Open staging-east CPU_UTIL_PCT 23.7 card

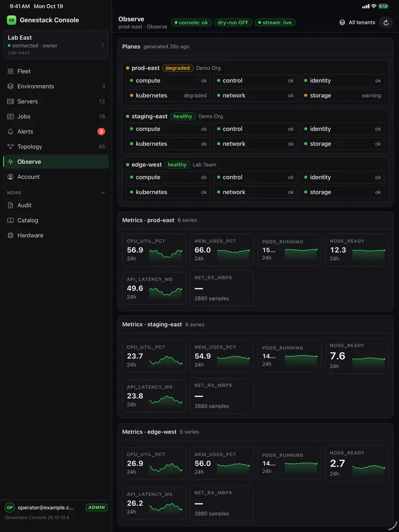pos(154,356)
